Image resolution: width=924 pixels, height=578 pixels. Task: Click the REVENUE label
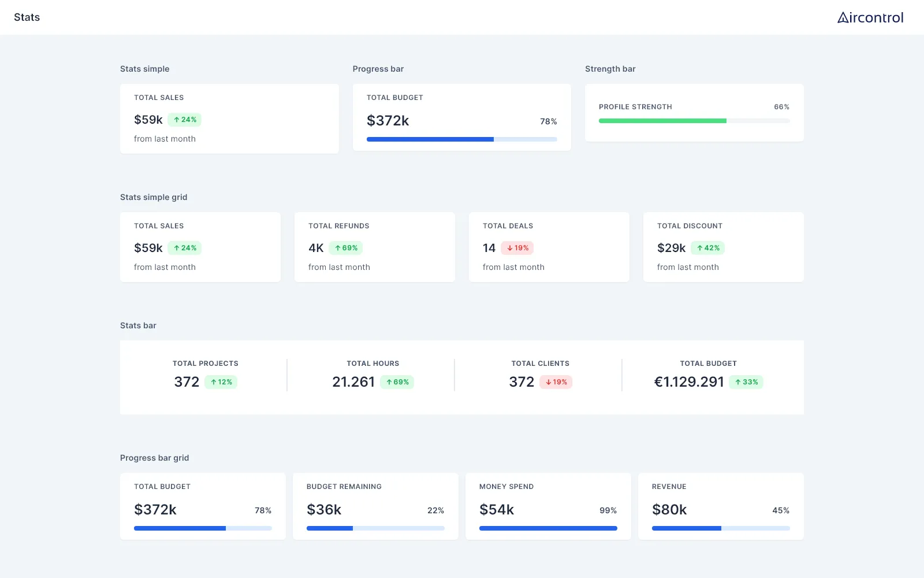(x=669, y=487)
